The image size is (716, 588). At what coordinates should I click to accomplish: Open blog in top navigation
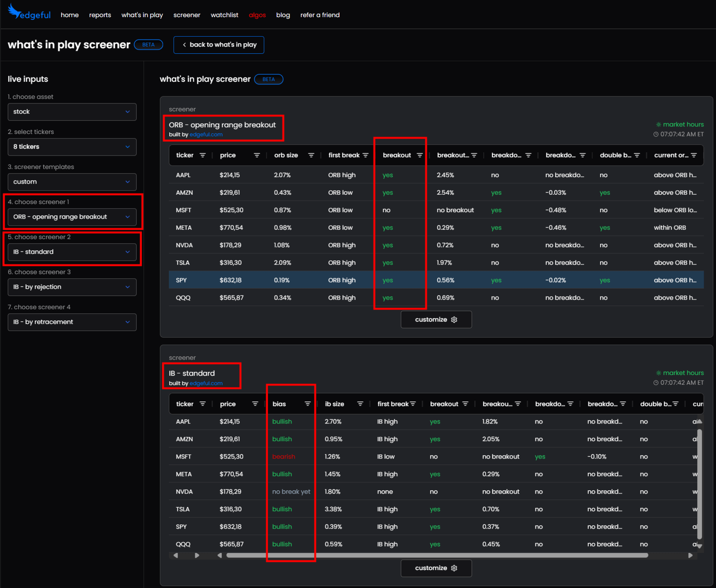283,15
